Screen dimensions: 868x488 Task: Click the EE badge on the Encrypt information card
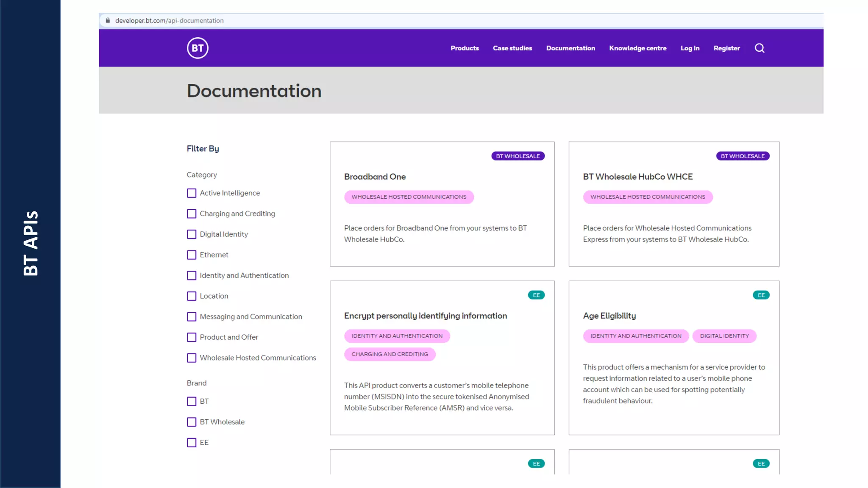click(x=536, y=295)
